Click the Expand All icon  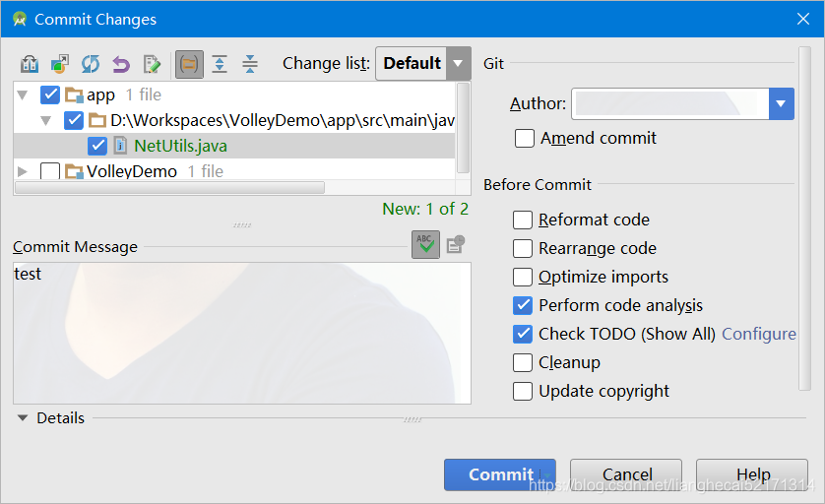[220, 64]
